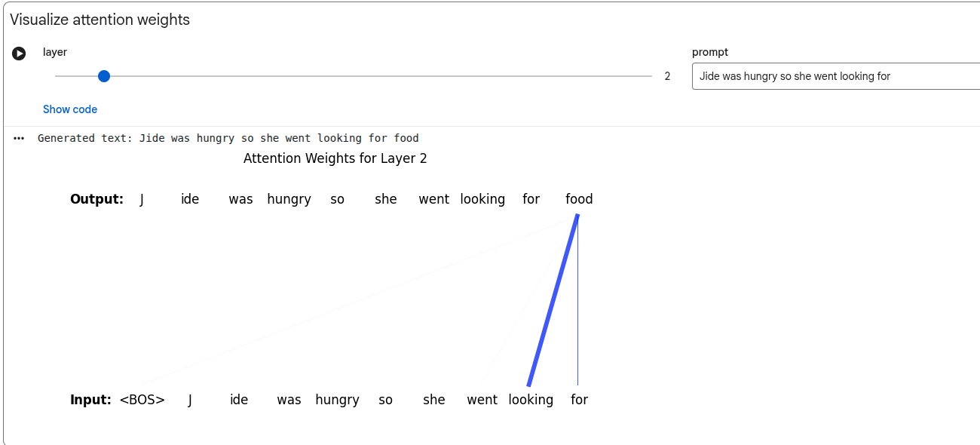Click the input token "hungry"
Image resolution: width=980 pixels, height=445 pixels.
pos(337,400)
